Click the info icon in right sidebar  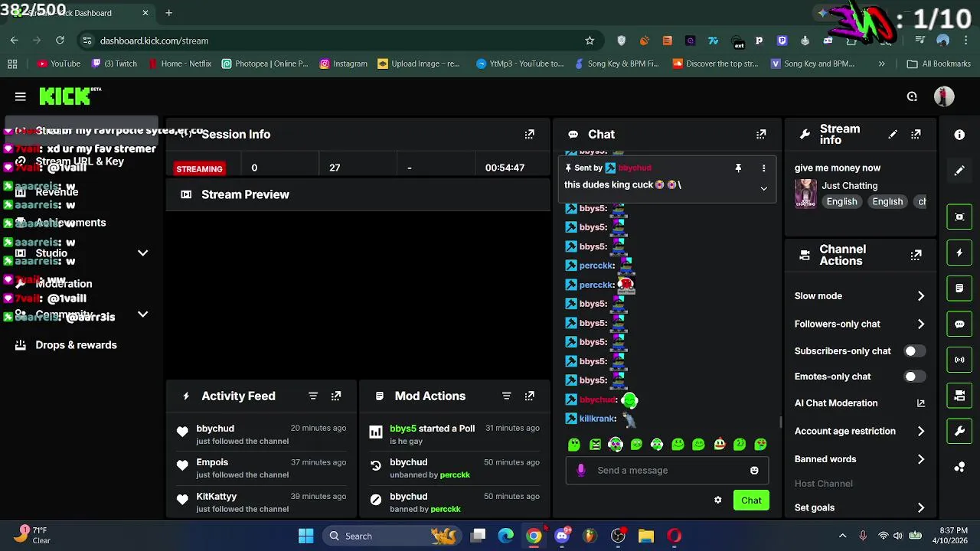[x=959, y=135]
